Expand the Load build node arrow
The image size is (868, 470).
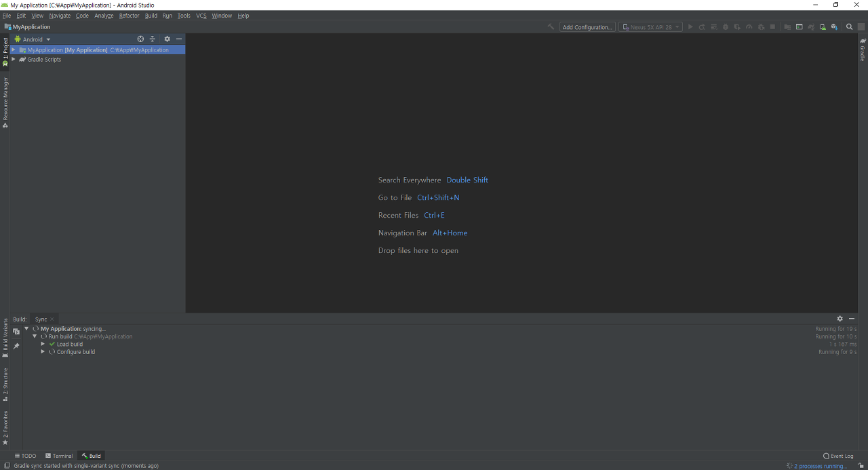(43, 344)
